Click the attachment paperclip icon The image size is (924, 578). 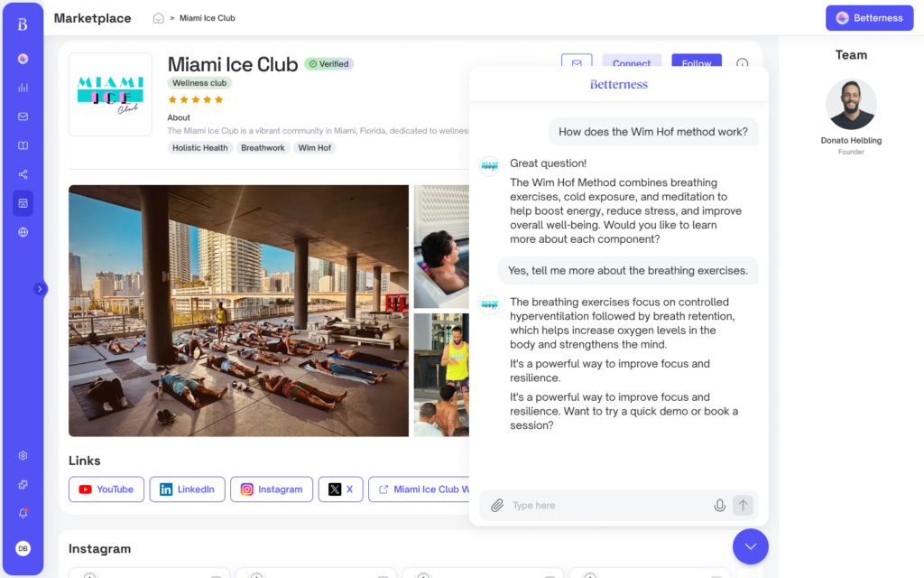click(497, 506)
